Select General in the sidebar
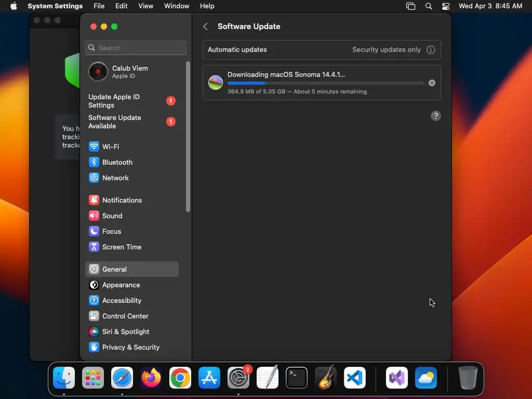Viewport: 532px width, 399px height. [131, 270]
